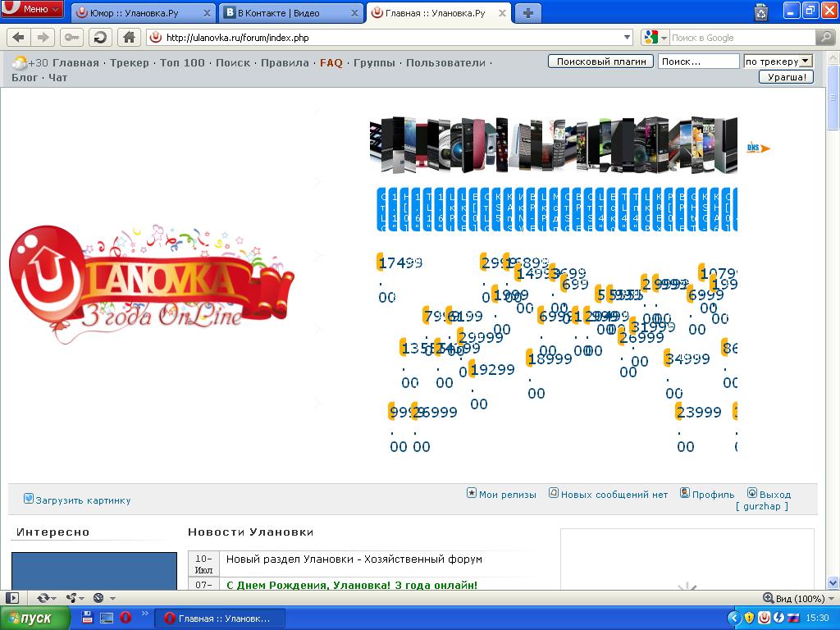Image resolution: width=840 pixels, height=630 pixels.
Task: Toggle the RU keyboard layout flag in tray
Action: [x=792, y=618]
